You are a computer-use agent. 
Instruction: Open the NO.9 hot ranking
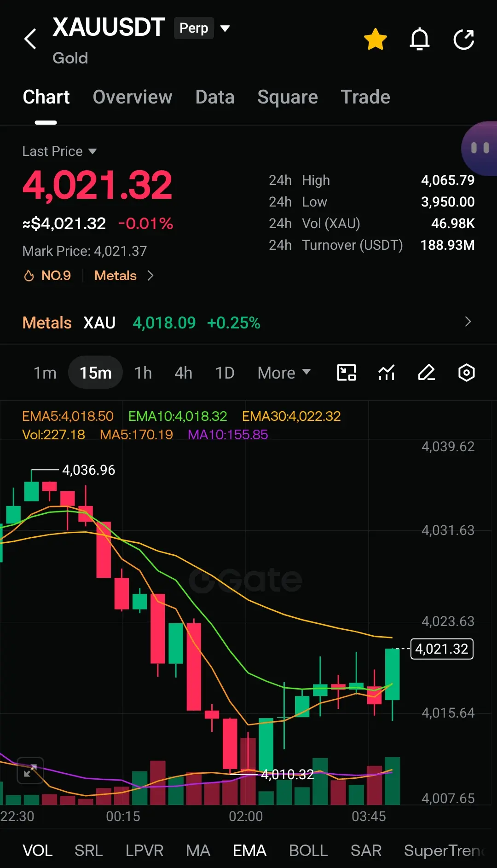pos(47,276)
